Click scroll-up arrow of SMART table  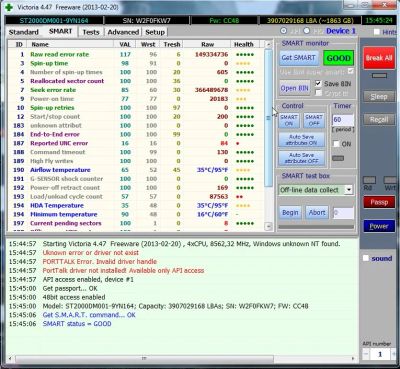click(x=268, y=44)
